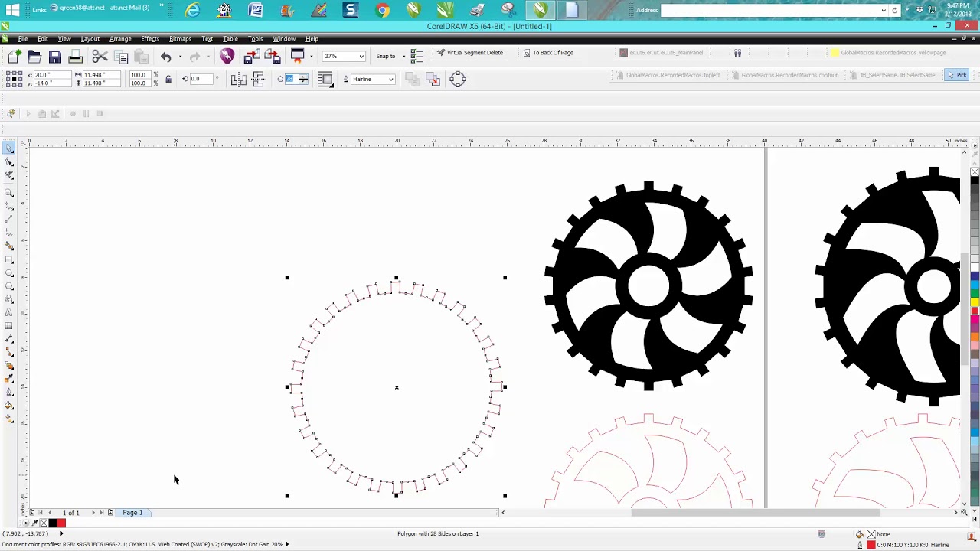Screen dimensions: 980x551
Task: Print the document using the printer icon
Action: [x=75, y=56]
